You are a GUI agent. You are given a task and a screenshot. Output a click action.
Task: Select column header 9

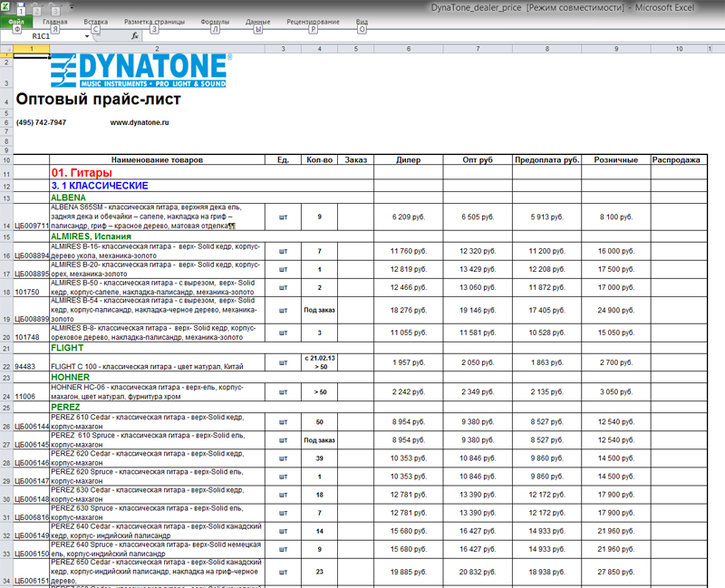pos(616,49)
